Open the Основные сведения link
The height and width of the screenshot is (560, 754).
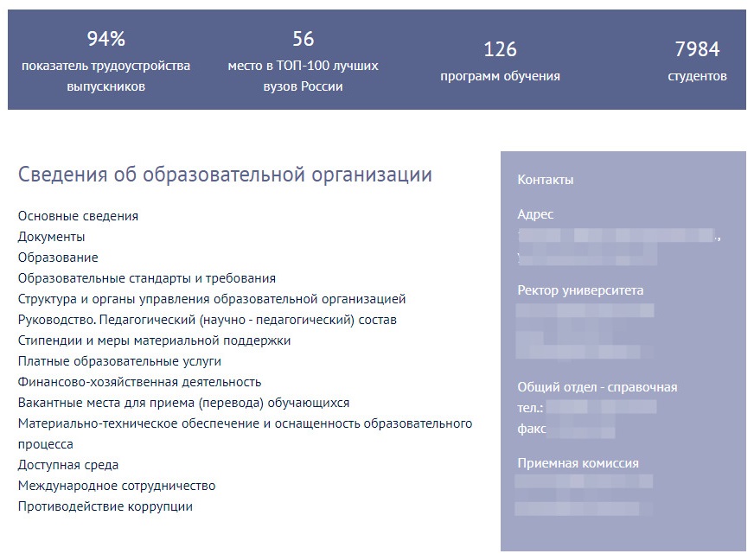click(78, 216)
